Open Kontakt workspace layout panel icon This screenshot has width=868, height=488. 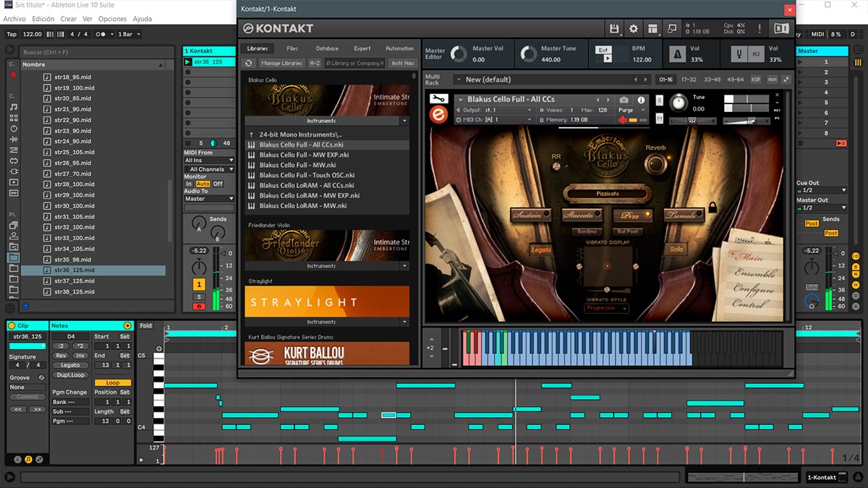pos(653,29)
